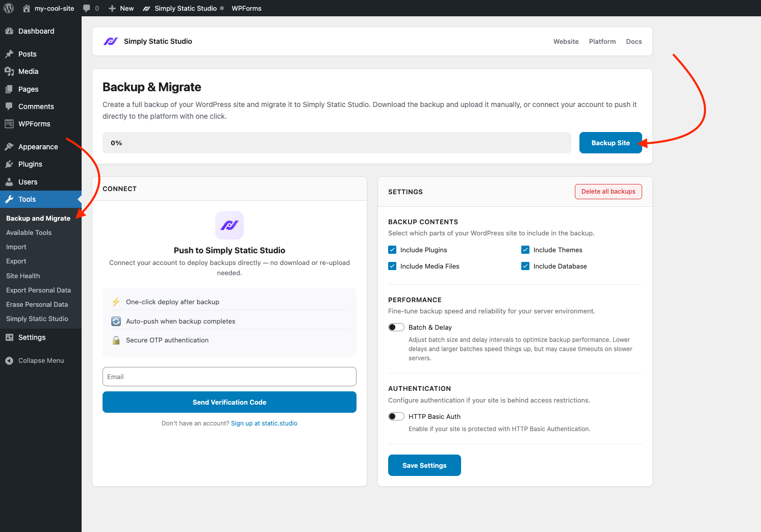Open the Comments menu label
761x532 pixels.
(36, 107)
